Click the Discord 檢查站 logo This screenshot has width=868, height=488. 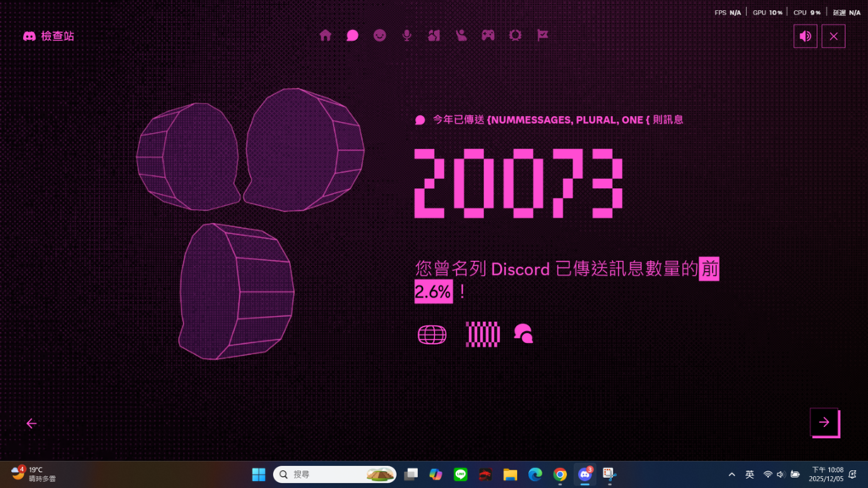[x=48, y=36]
